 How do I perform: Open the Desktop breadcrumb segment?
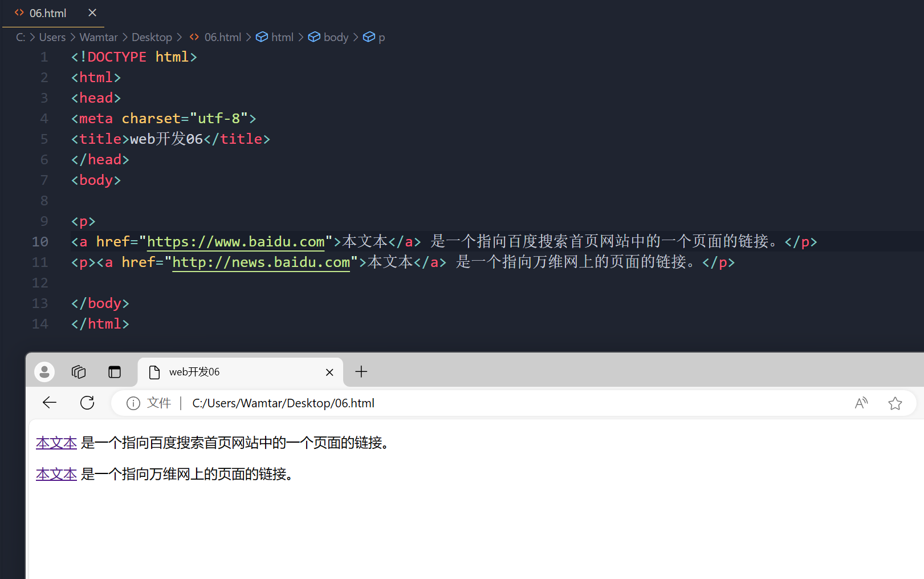(x=152, y=37)
